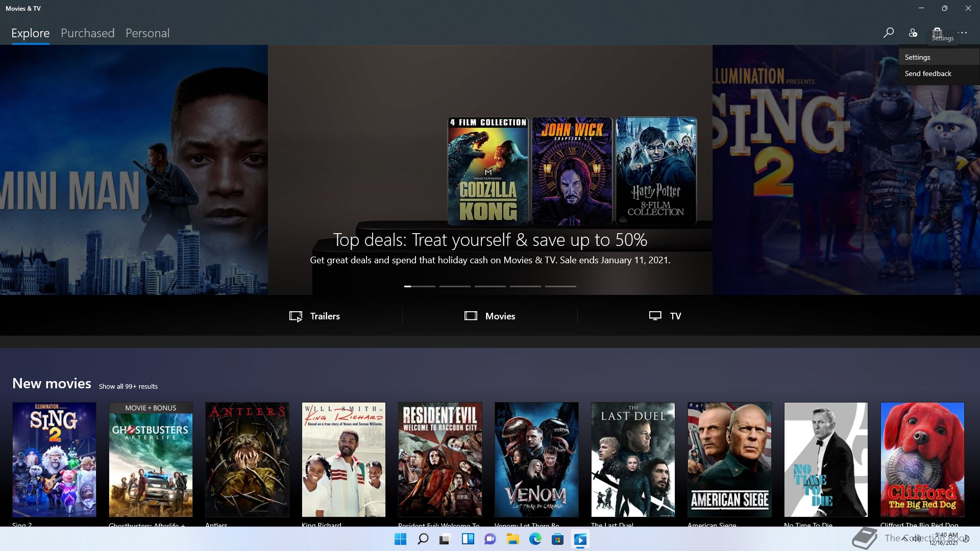
Task: Open Resident Evil Raccoon City poster
Action: tap(440, 460)
